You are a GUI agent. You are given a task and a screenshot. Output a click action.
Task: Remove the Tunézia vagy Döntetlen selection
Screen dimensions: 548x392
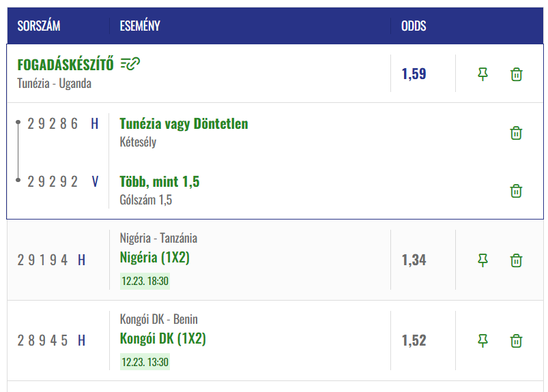tap(517, 133)
